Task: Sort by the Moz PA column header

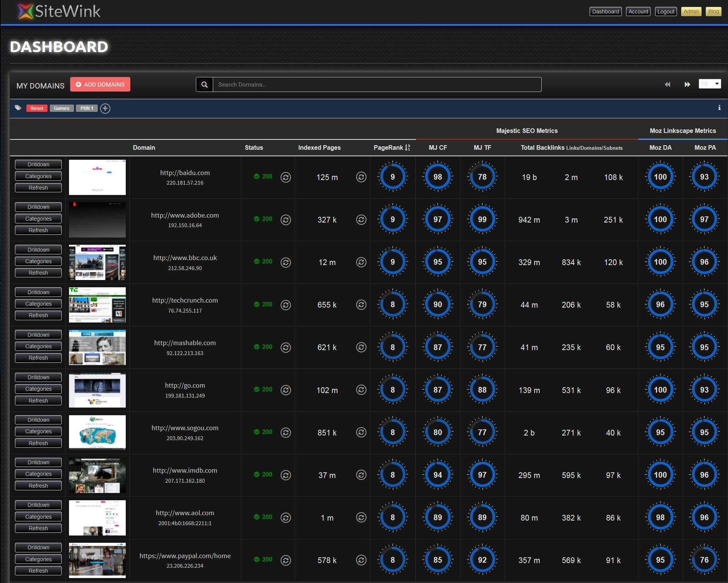Action: [705, 147]
